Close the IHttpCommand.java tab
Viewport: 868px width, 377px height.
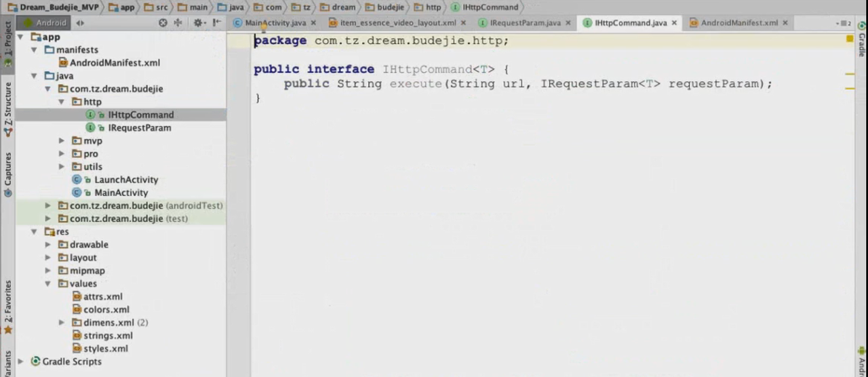click(674, 23)
